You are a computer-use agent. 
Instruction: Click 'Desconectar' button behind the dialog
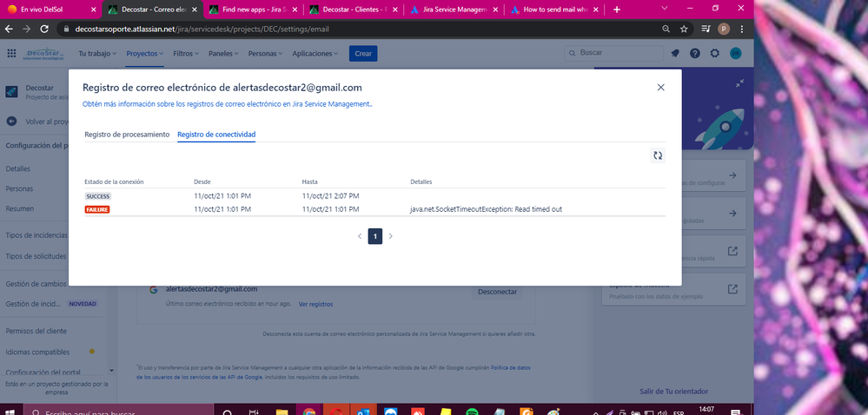[x=497, y=292]
